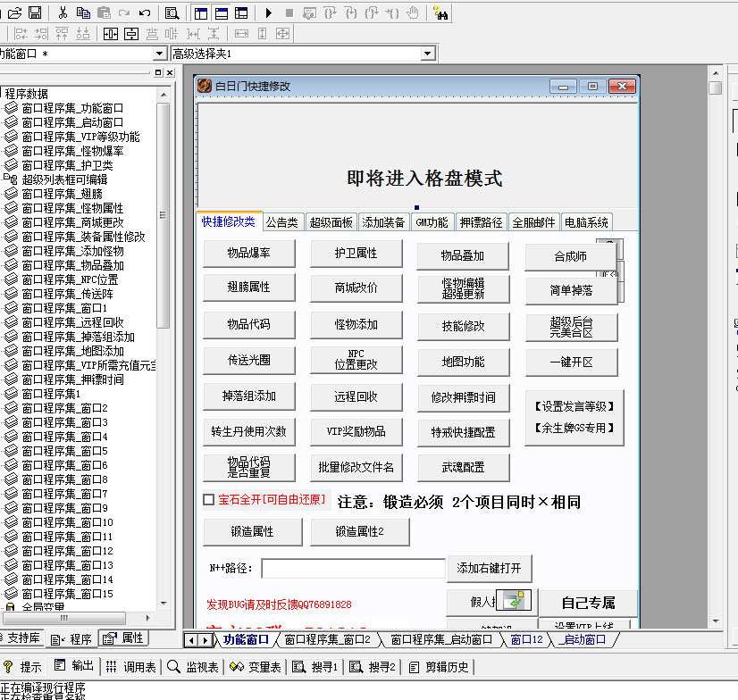Enable the 宝石全开 checkbox
The height and width of the screenshot is (700, 738).
pos(208,500)
